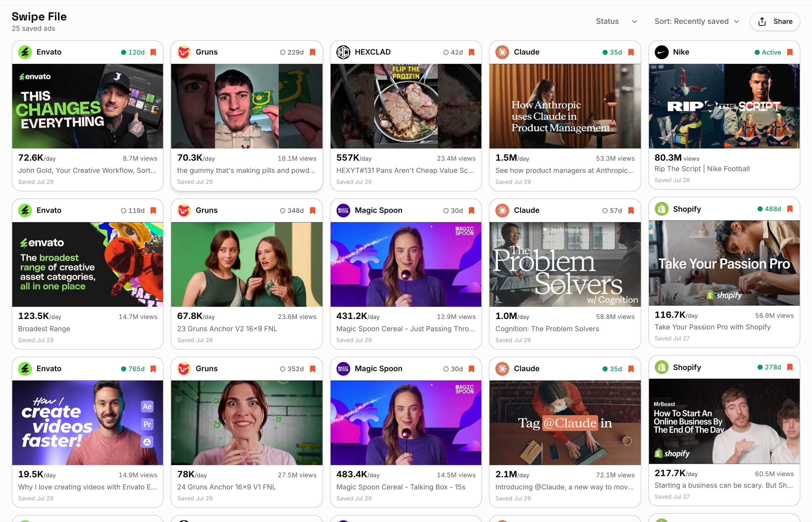The height and width of the screenshot is (522, 812).
Task: Click the Gruns logo on the 352d card
Action: click(184, 369)
